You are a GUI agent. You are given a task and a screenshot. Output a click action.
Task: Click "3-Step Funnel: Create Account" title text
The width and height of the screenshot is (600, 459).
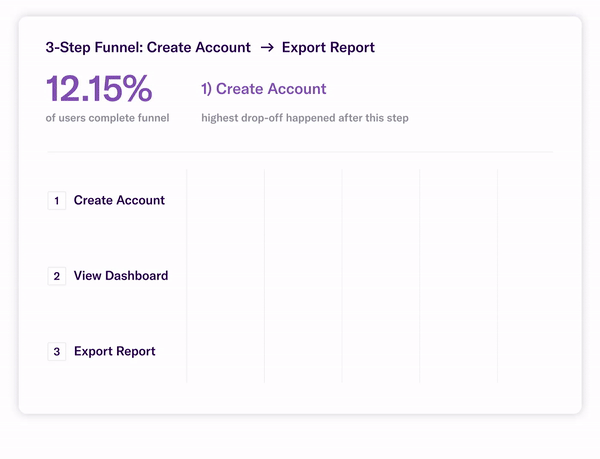(x=148, y=48)
